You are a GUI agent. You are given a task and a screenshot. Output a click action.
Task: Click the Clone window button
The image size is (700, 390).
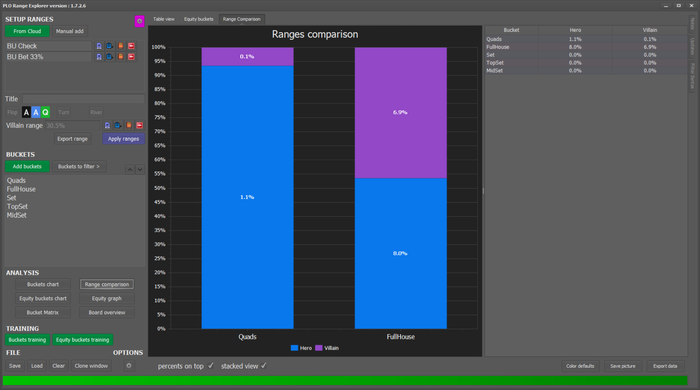(91, 366)
